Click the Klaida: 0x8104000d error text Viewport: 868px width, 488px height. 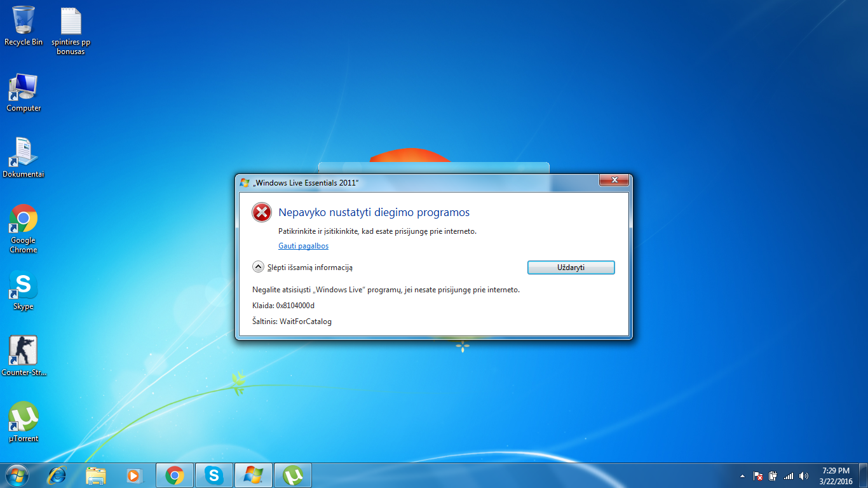coord(283,306)
